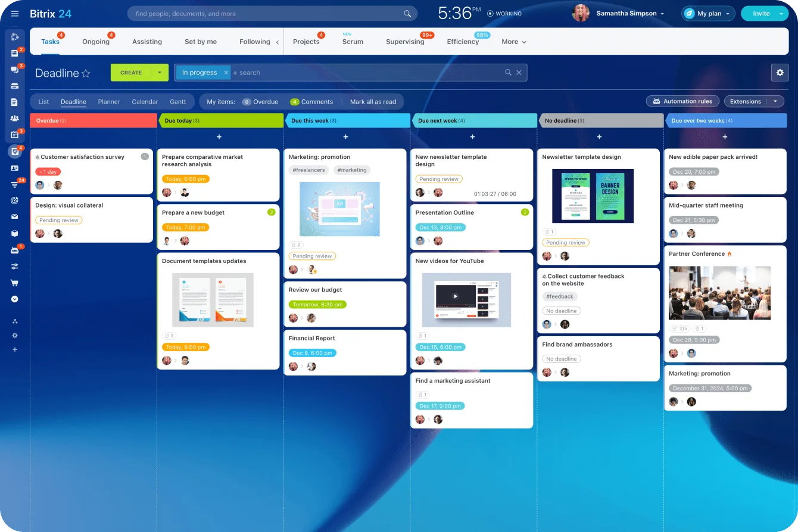Mark the Deadline view as favorite star
This screenshot has width=798, height=532.
tap(87, 73)
